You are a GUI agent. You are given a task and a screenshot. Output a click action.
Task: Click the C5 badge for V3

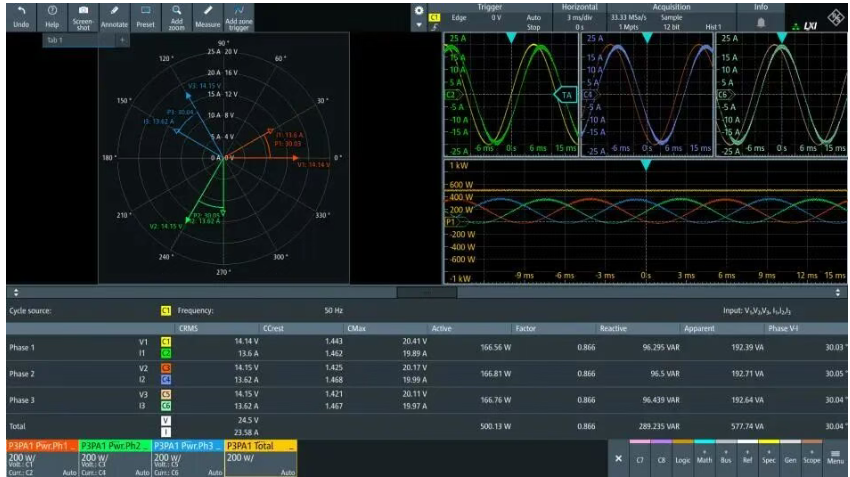point(166,394)
